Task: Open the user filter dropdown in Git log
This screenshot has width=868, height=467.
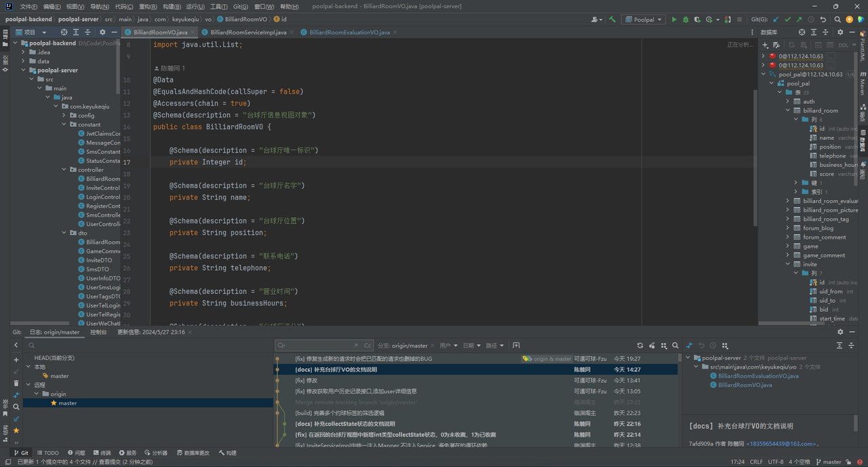Action: 448,345
